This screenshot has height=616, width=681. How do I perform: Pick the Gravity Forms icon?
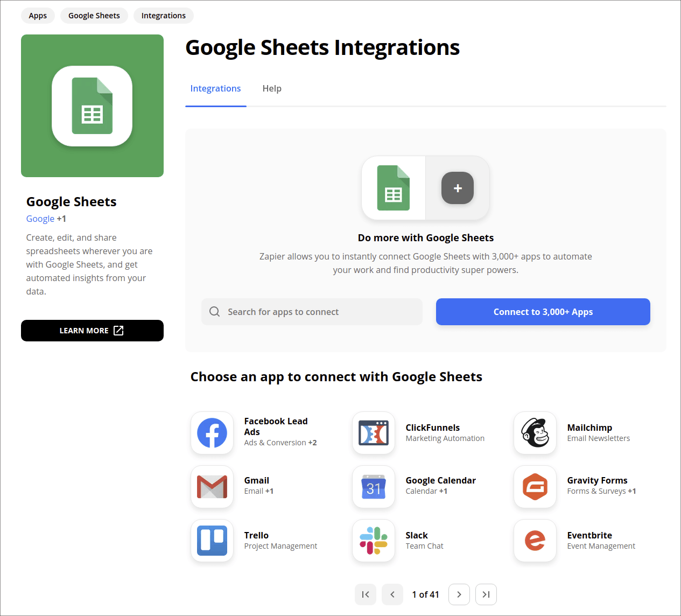[535, 487]
